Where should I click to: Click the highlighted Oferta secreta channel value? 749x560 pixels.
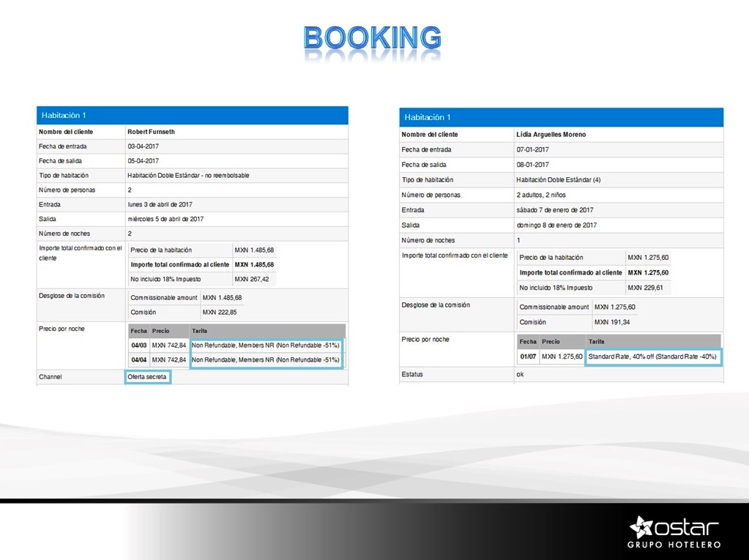coord(148,377)
